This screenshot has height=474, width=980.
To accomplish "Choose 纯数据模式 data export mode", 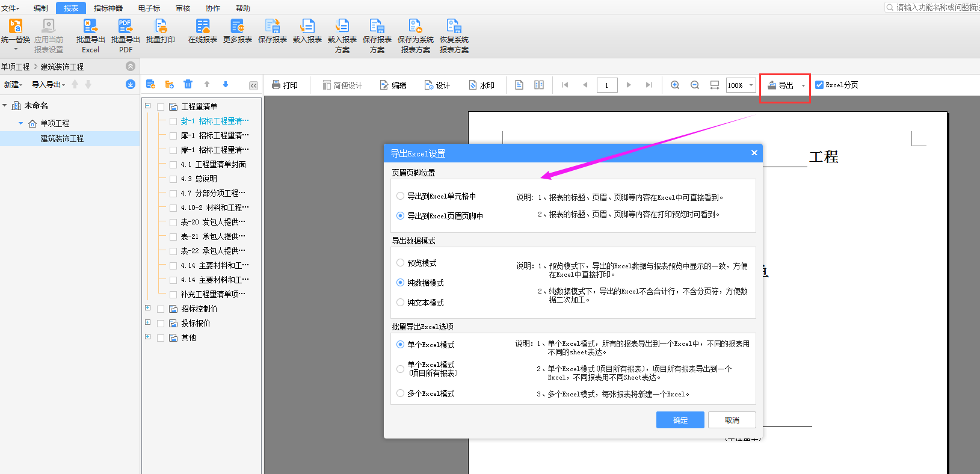I will coord(400,283).
